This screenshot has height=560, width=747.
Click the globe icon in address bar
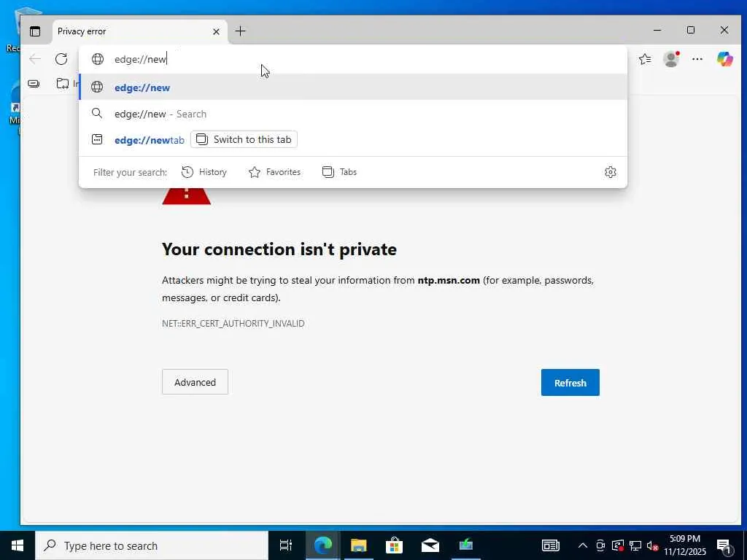click(98, 59)
